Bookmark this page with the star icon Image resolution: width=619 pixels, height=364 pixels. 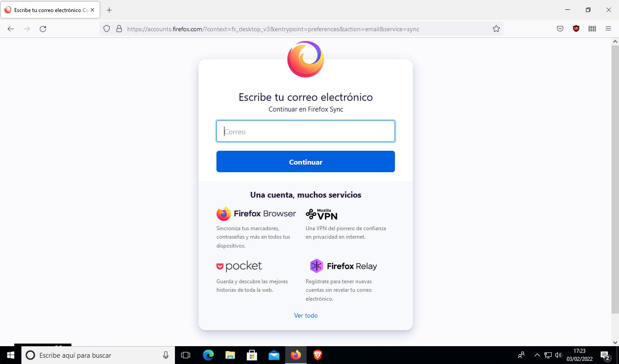(x=496, y=29)
